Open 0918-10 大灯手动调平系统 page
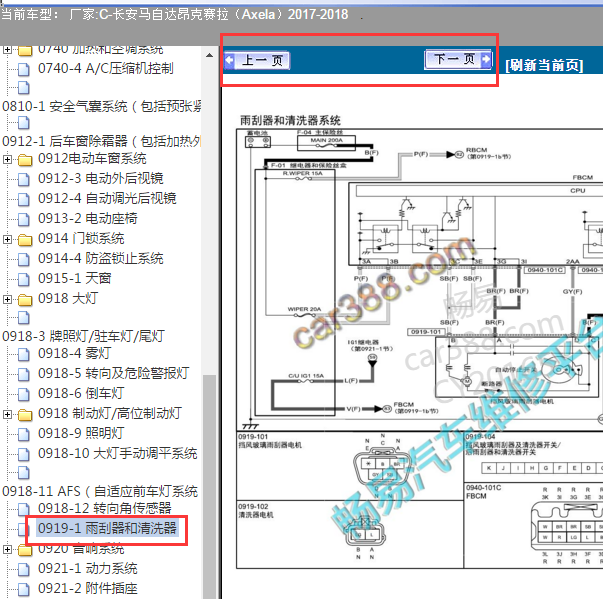Image resolution: width=603 pixels, height=599 pixels. point(118,453)
